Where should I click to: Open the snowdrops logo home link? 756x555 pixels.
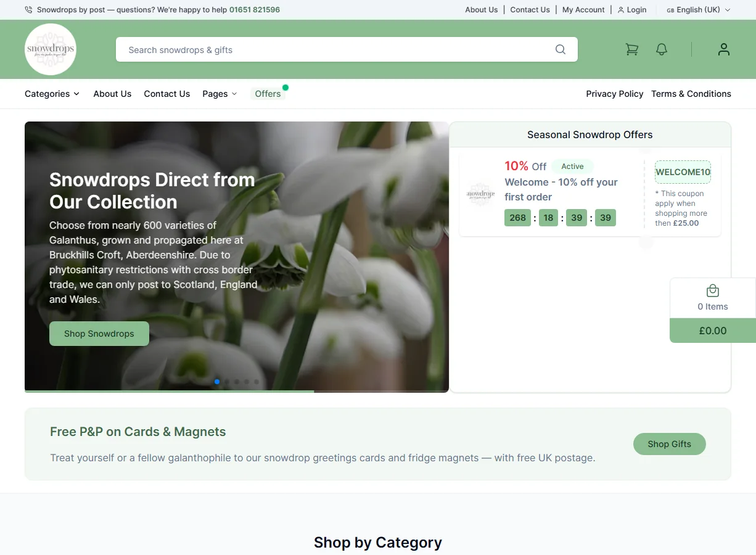pyautogui.click(x=51, y=49)
